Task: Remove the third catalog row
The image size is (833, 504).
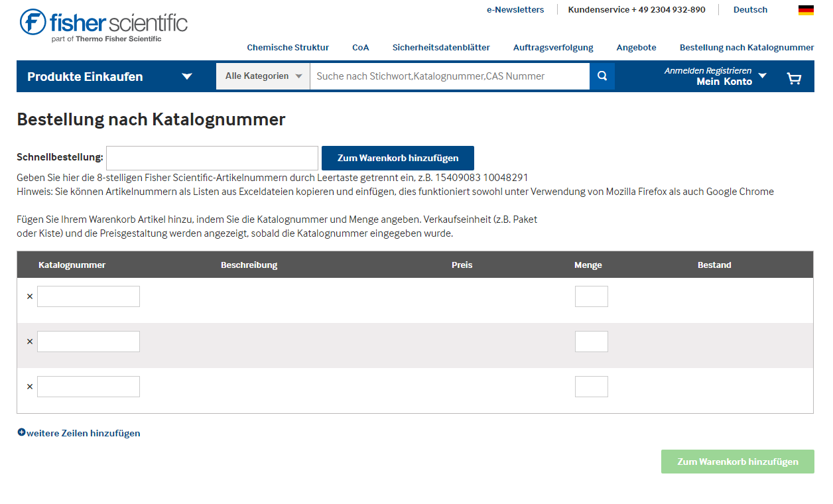Action: 29,387
